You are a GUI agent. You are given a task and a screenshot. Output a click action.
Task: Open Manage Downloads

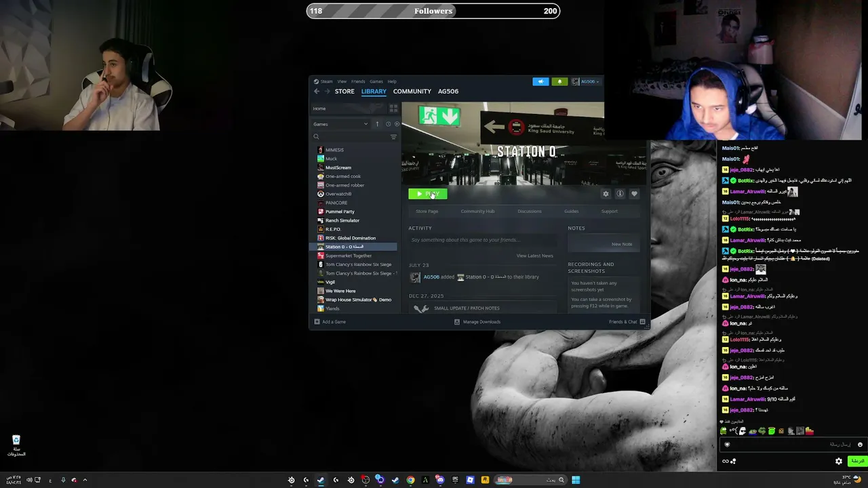coord(477,322)
